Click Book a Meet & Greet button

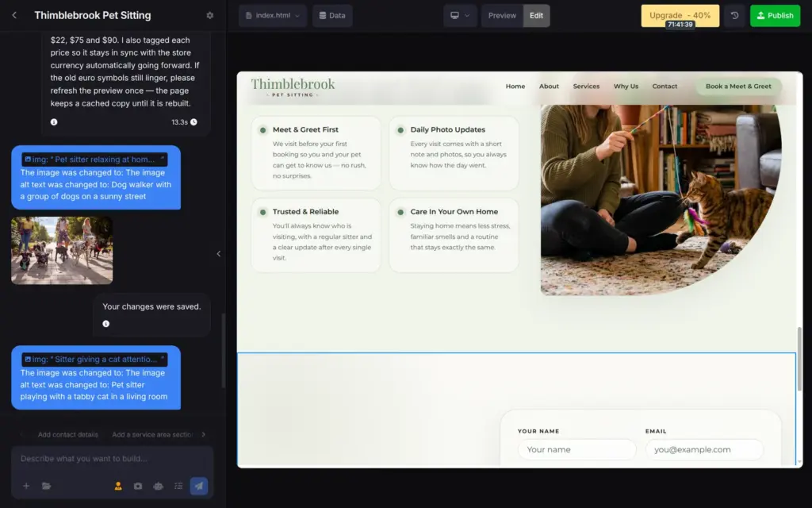[738, 87]
